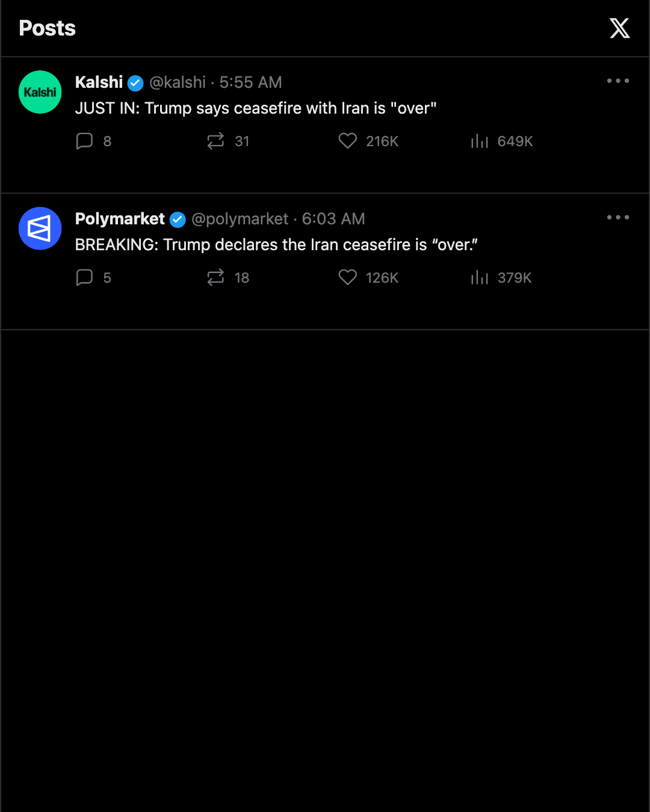View analytics of the Kalshi post
This screenshot has width=650, height=812.
tap(501, 141)
